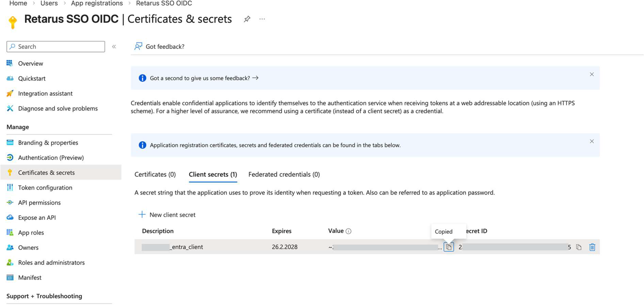Image resolution: width=644 pixels, height=307 pixels.
Task: Add a New client secret
Action: [x=167, y=215]
